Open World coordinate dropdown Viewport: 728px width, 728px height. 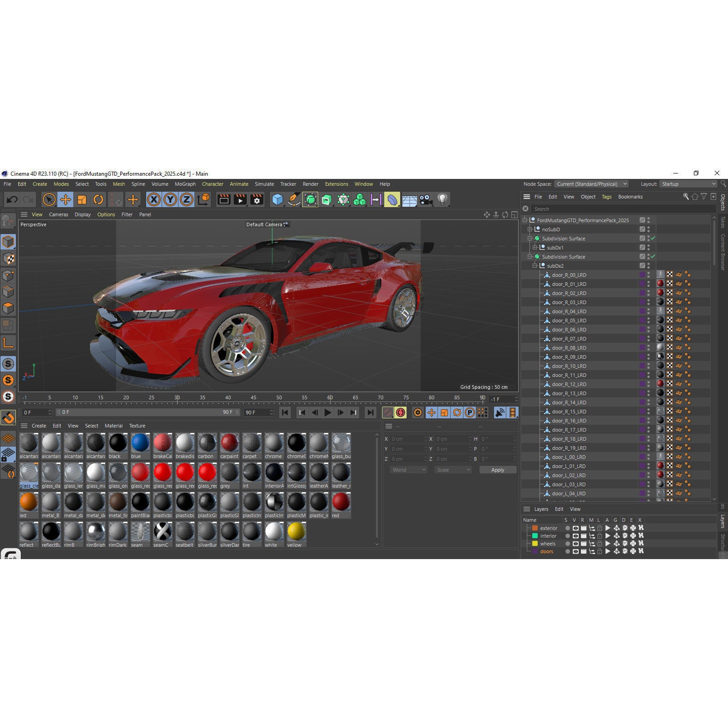point(408,470)
